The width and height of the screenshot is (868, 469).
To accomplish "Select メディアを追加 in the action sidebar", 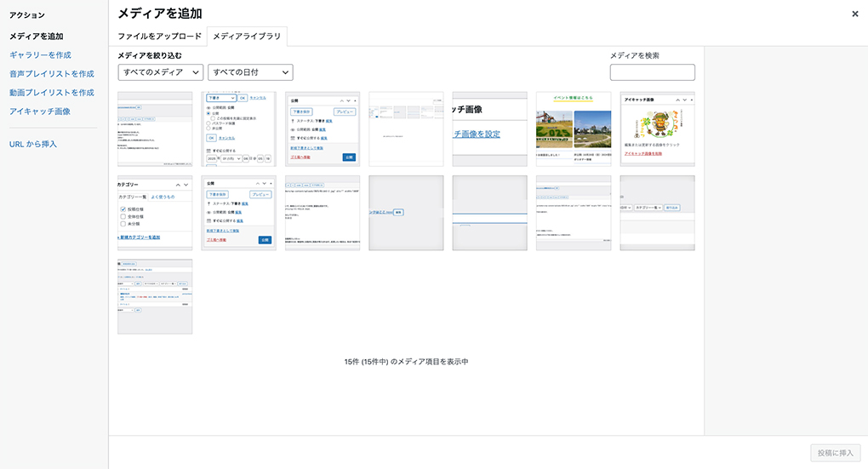I will point(37,37).
